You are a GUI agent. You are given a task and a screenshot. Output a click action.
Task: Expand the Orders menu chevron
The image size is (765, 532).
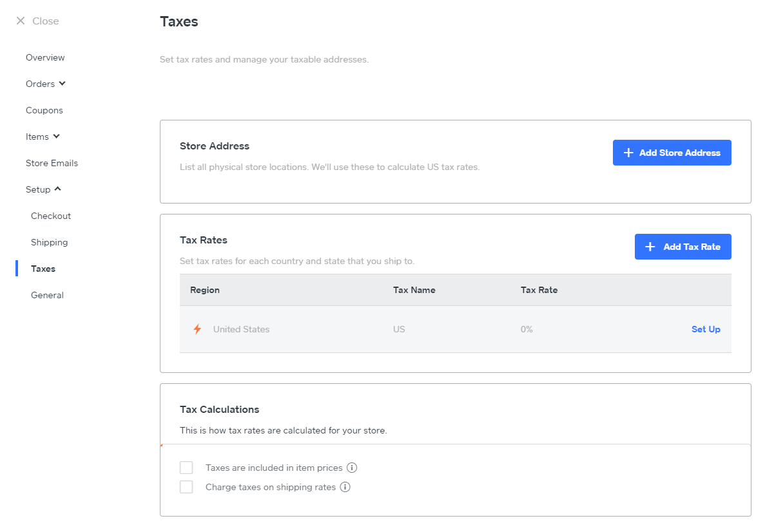tap(63, 84)
